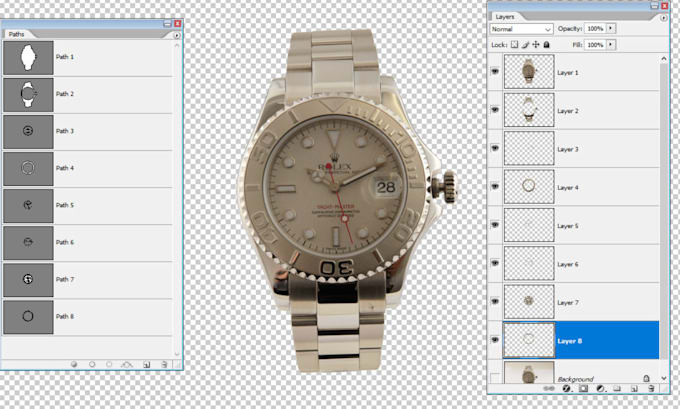The height and width of the screenshot is (409, 680).
Task: Stroke path with brush icon in Paths panel
Action: [92, 364]
